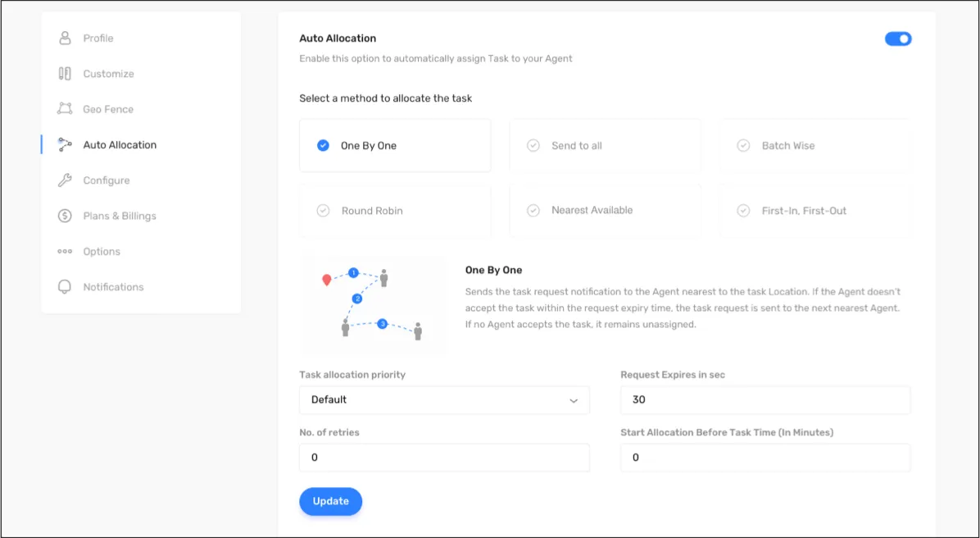Click the Update button
This screenshot has height=538, width=980.
(x=330, y=501)
